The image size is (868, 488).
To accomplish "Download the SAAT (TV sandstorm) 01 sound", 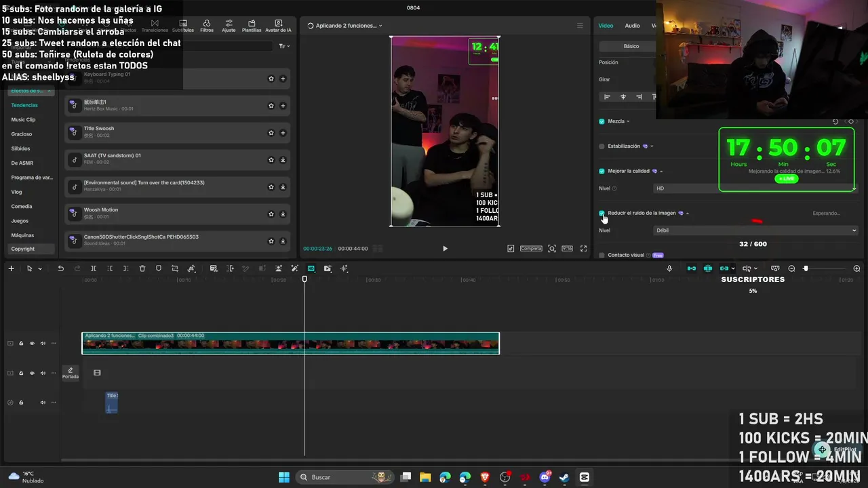I will (x=283, y=160).
